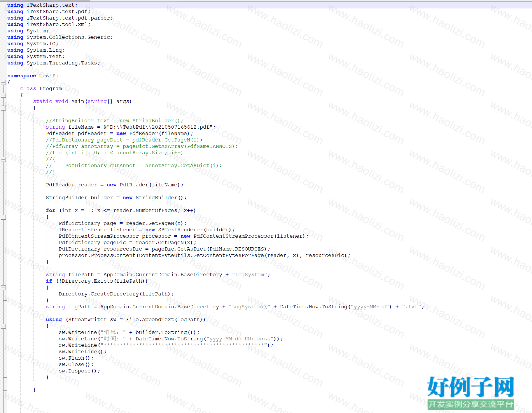Click 'PdfName.ANNOTS' in the commented line
This screenshot has width=532, height=413.
[209, 146]
